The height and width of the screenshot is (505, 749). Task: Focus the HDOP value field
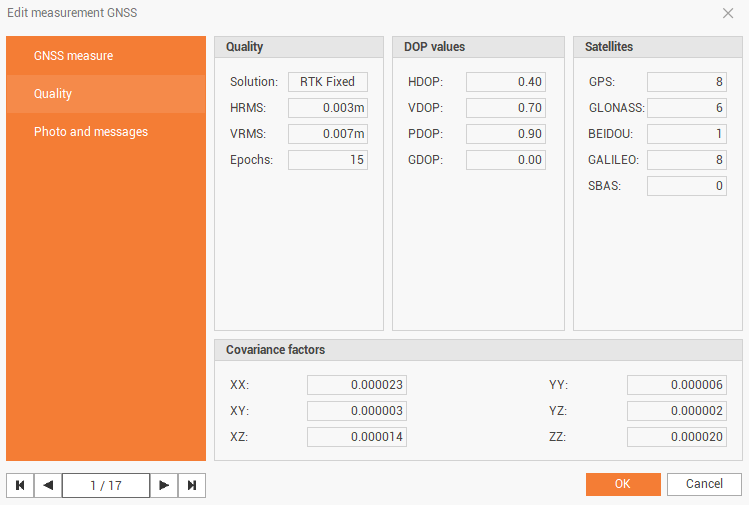click(x=505, y=82)
